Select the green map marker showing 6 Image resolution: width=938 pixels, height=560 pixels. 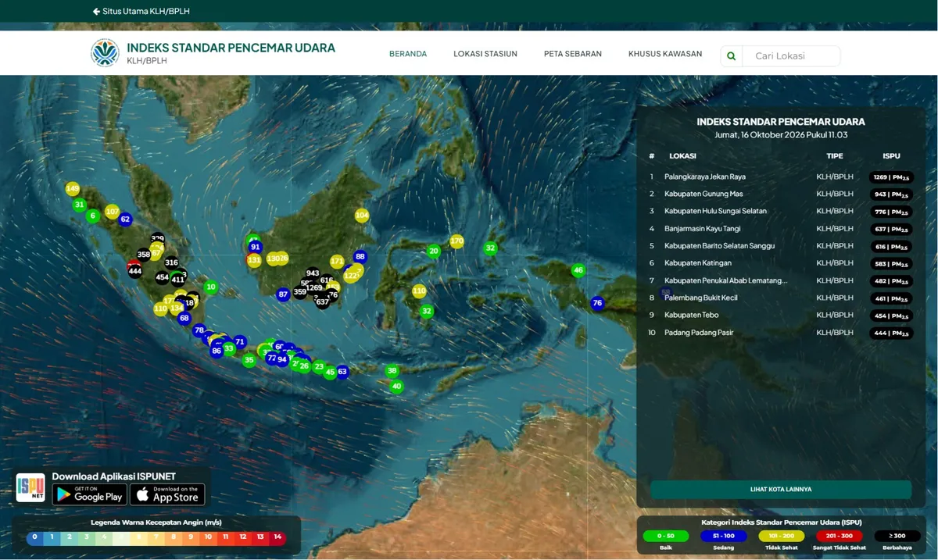point(93,216)
